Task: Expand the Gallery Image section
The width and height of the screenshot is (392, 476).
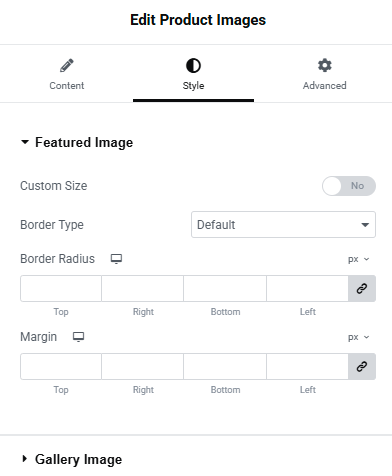Action: (x=71, y=459)
